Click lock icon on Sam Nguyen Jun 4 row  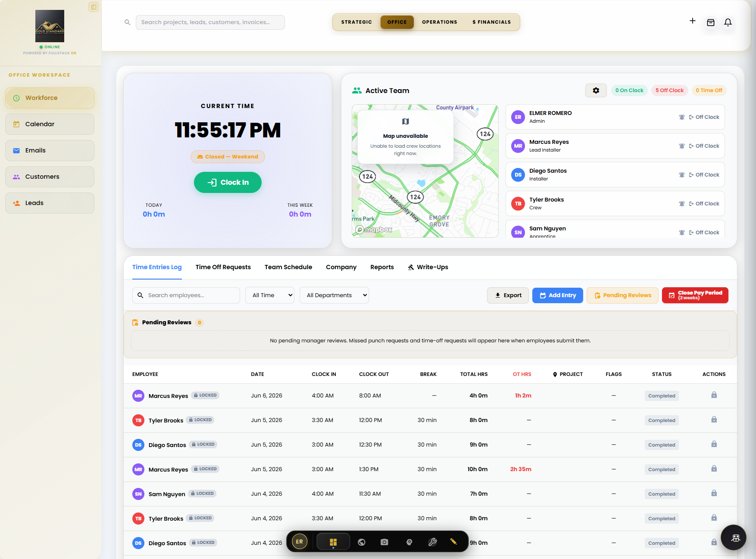point(714,493)
